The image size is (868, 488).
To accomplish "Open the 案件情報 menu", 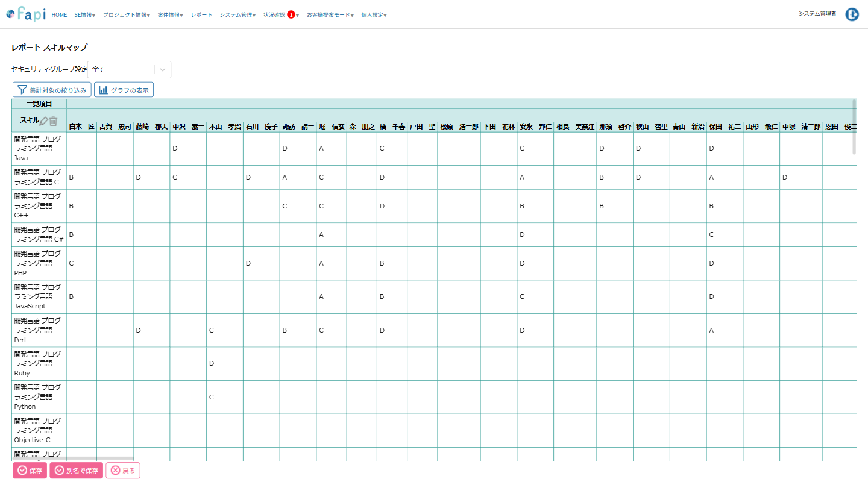I will 171,15.
